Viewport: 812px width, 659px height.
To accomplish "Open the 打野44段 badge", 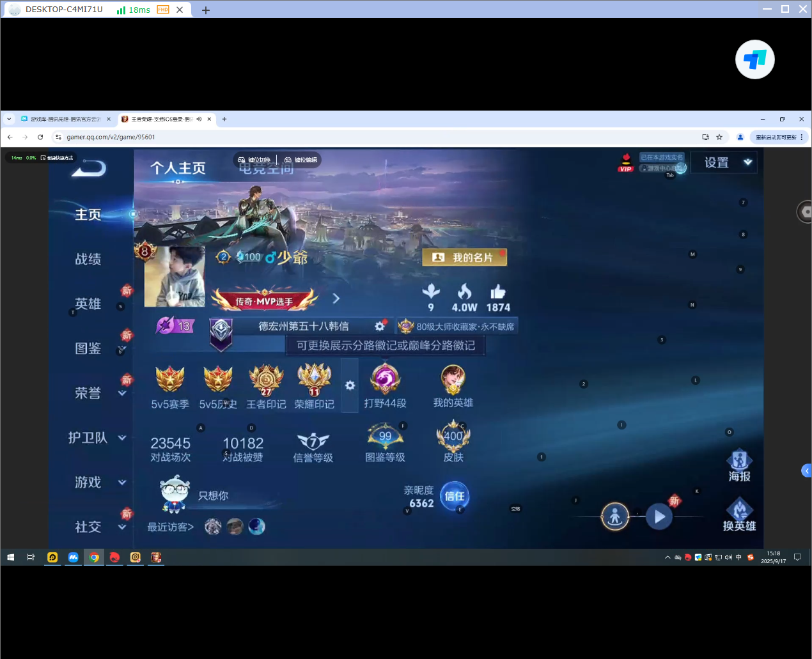I will point(385,379).
